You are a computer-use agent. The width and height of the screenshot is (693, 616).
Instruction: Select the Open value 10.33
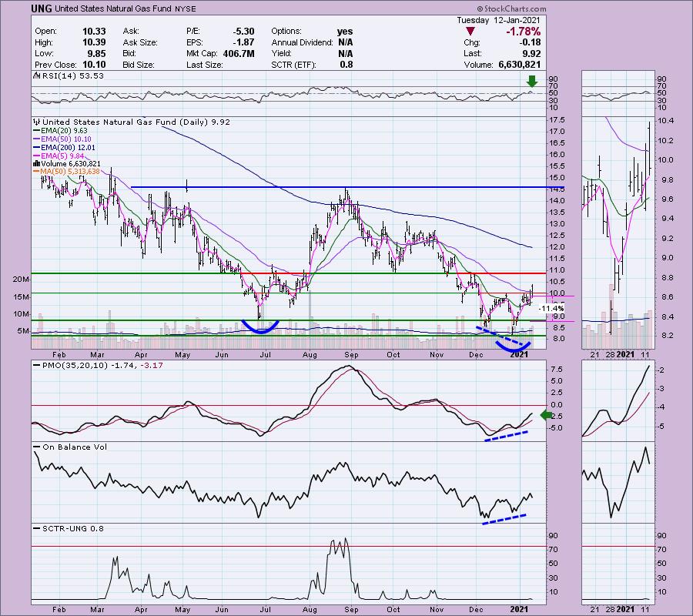pyautogui.click(x=94, y=32)
